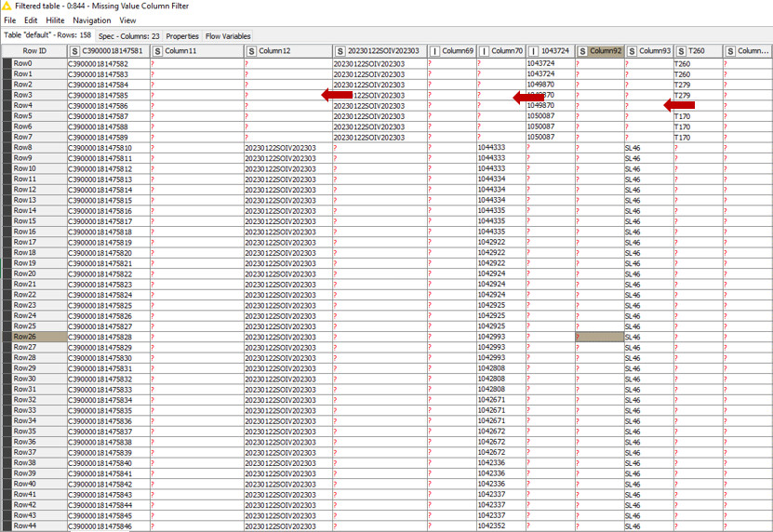Open the Hilite menu
This screenshot has width=773, height=532.
click(55, 20)
